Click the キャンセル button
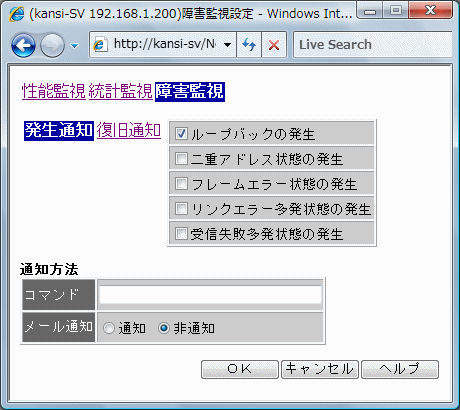 [x=320, y=369]
